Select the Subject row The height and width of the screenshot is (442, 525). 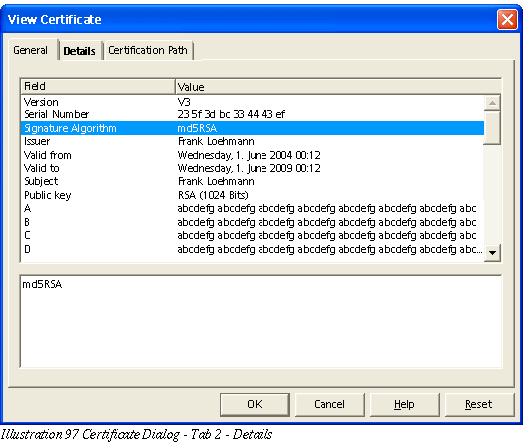(x=252, y=181)
